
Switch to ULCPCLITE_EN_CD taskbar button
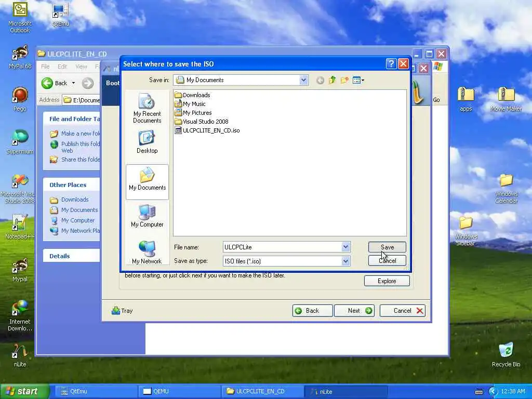(262, 391)
